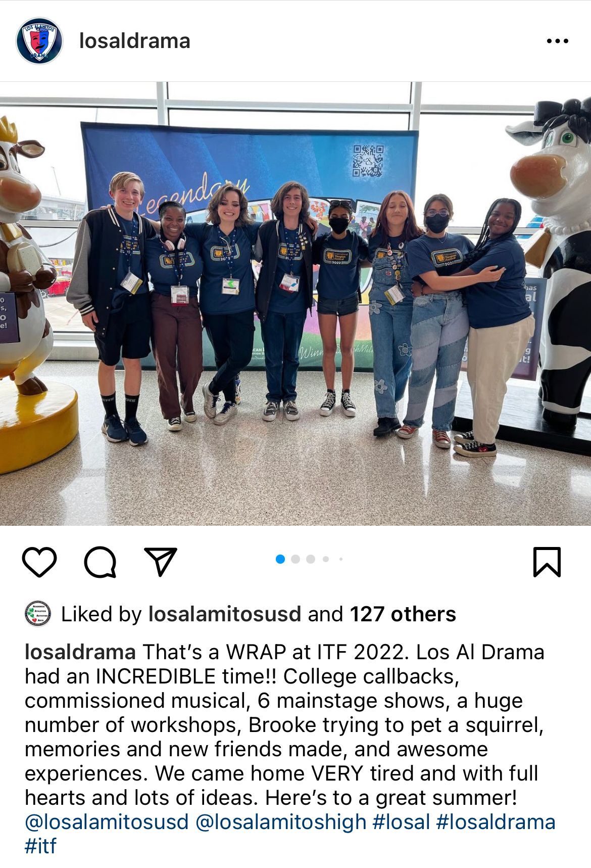View the 127 others likes list

click(x=403, y=614)
